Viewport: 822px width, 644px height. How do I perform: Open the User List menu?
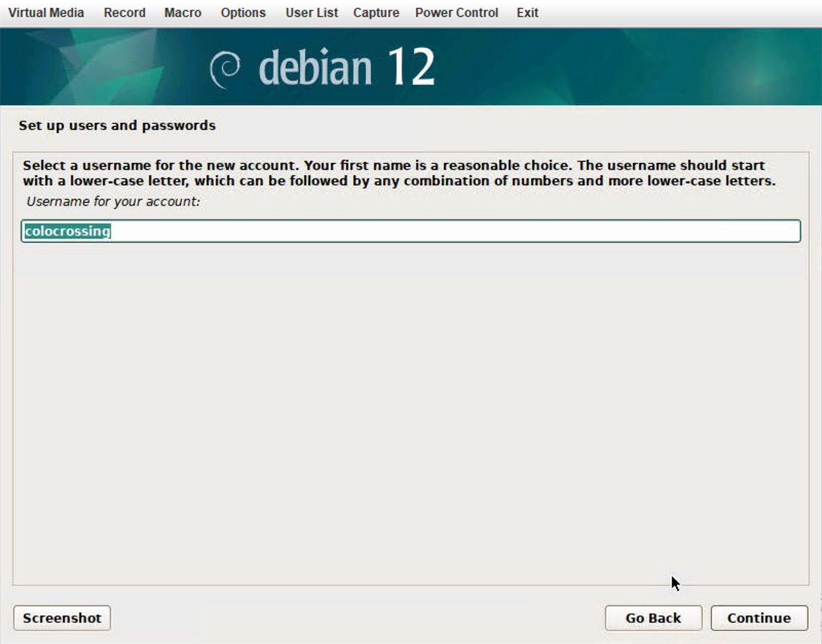pos(311,13)
